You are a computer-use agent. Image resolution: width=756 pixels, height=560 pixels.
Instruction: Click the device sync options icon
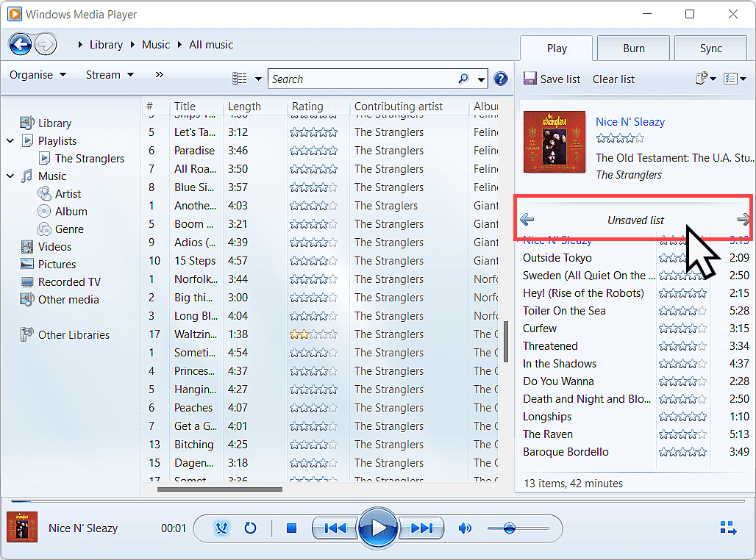click(x=702, y=79)
